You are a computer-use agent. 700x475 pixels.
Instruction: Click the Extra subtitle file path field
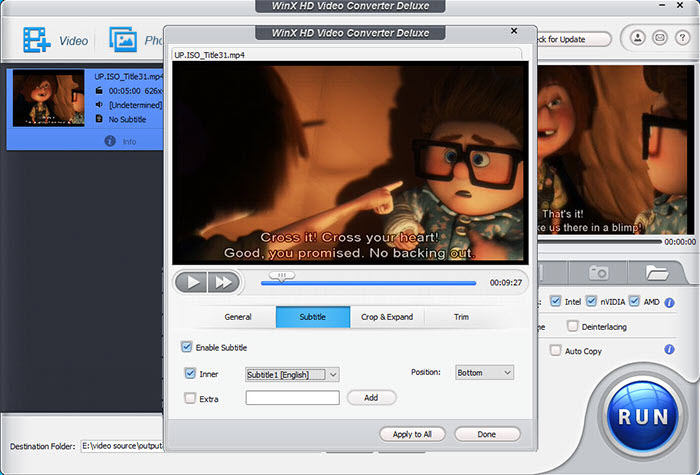[292, 398]
